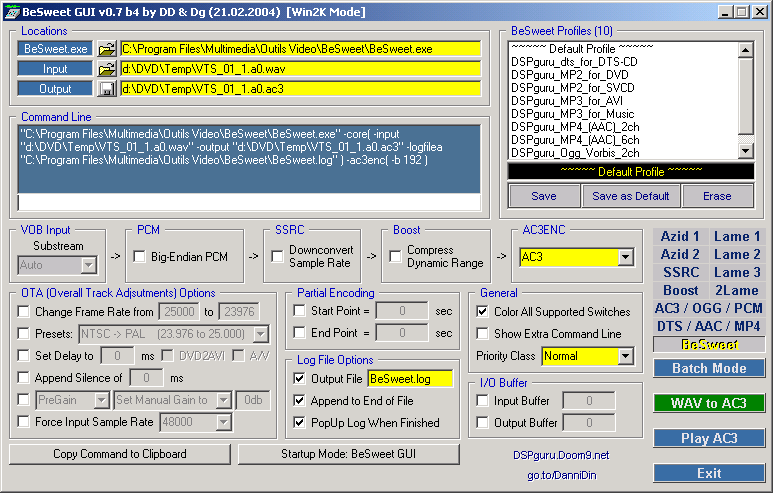Start WAV to AC3 conversion
This screenshot has height=493, width=773.
pyautogui.click(x=709, y=403)
